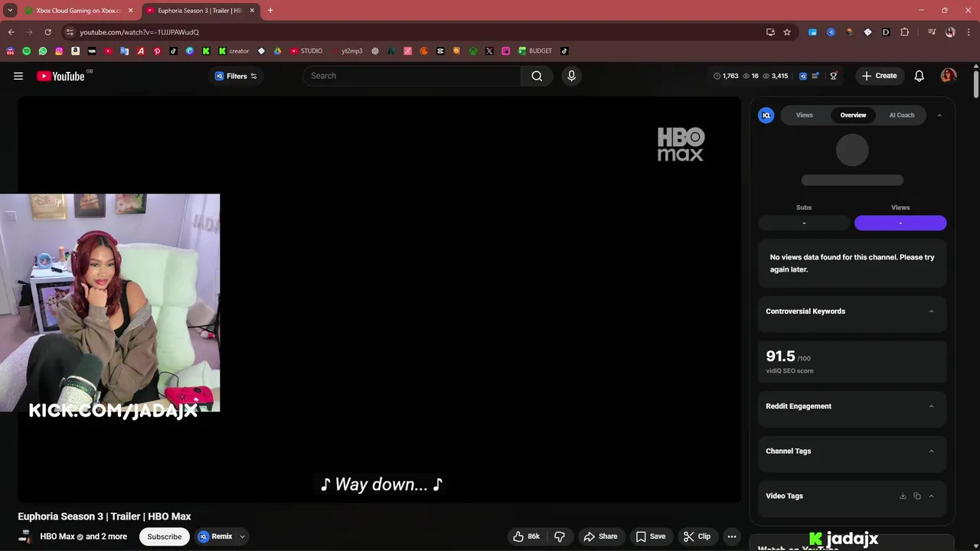Open the Remix dropdown arrow

(x=242, y=536)
